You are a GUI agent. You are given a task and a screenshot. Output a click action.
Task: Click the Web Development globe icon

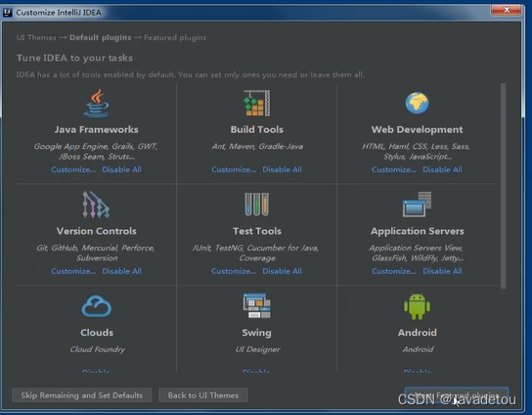417,103
